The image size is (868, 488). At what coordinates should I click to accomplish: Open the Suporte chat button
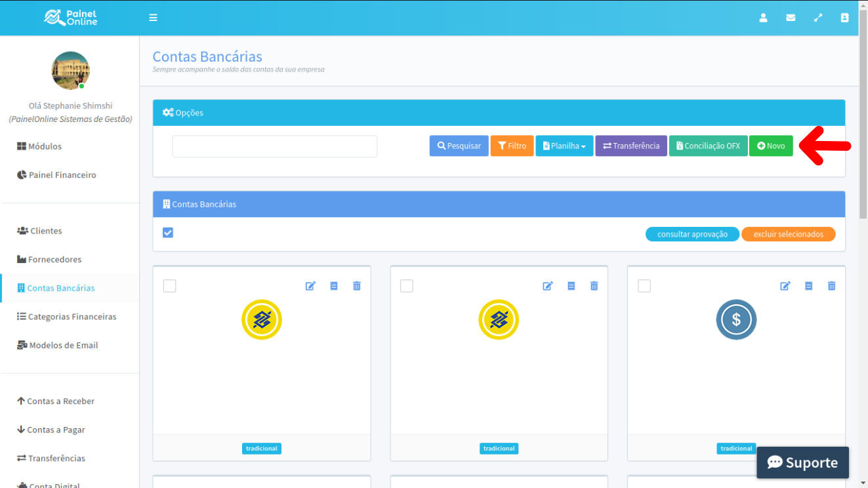[x=802, y=462]
